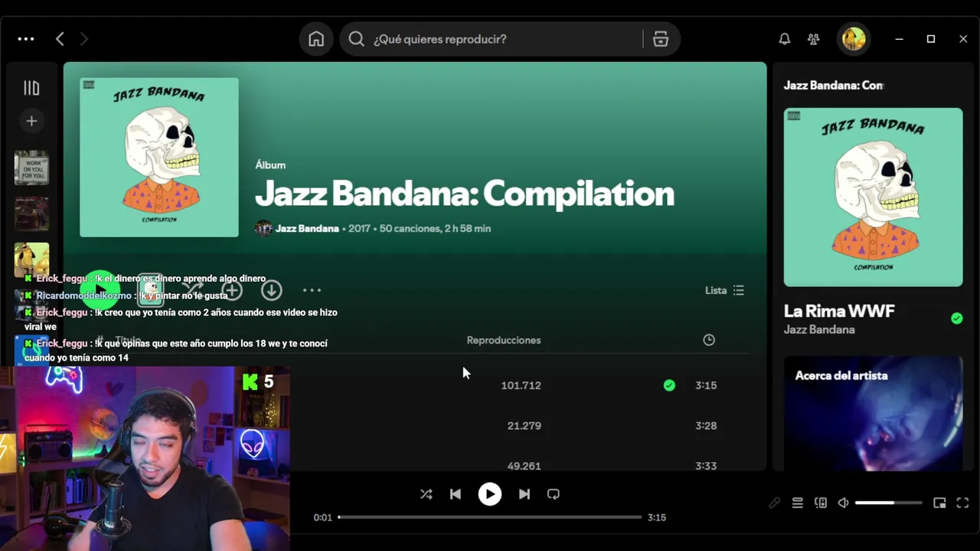Open the three-dot app menu in title bar
Screen dimensions: 980x551
26,39
